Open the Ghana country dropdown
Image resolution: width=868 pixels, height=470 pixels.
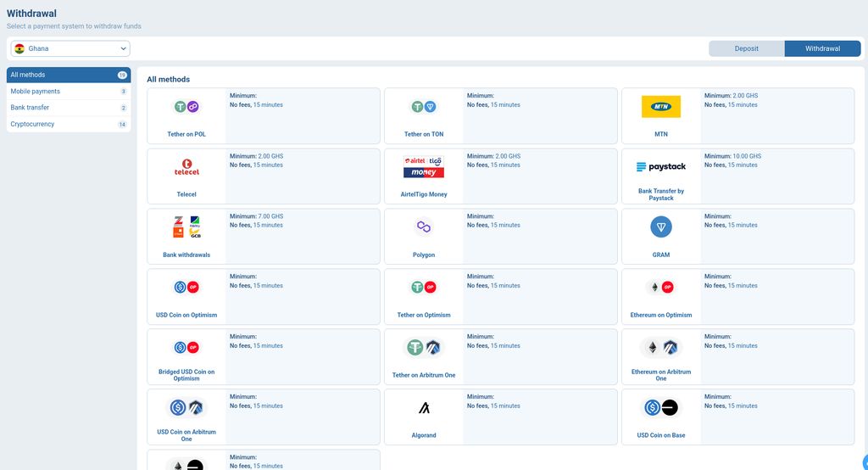(x=70, y=48)
